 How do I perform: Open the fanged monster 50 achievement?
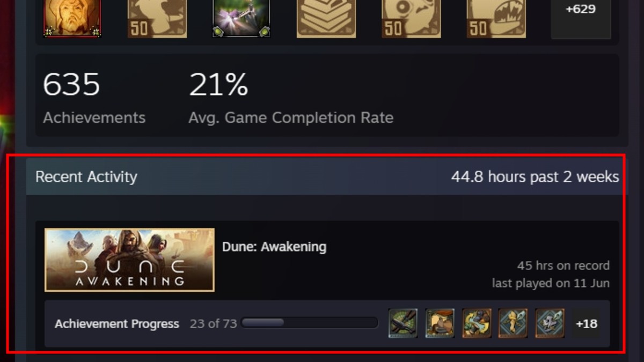click(x=496, y=19)
